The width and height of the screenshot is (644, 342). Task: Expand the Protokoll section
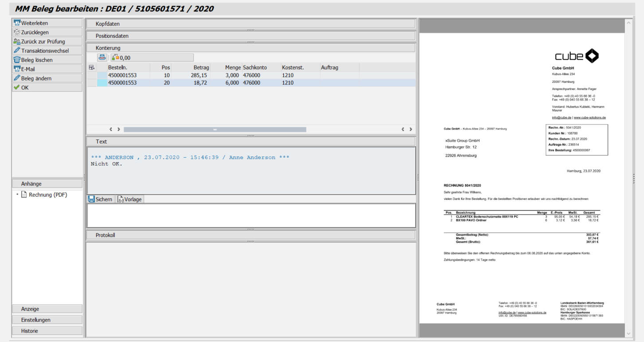click(x=250, y=235)
